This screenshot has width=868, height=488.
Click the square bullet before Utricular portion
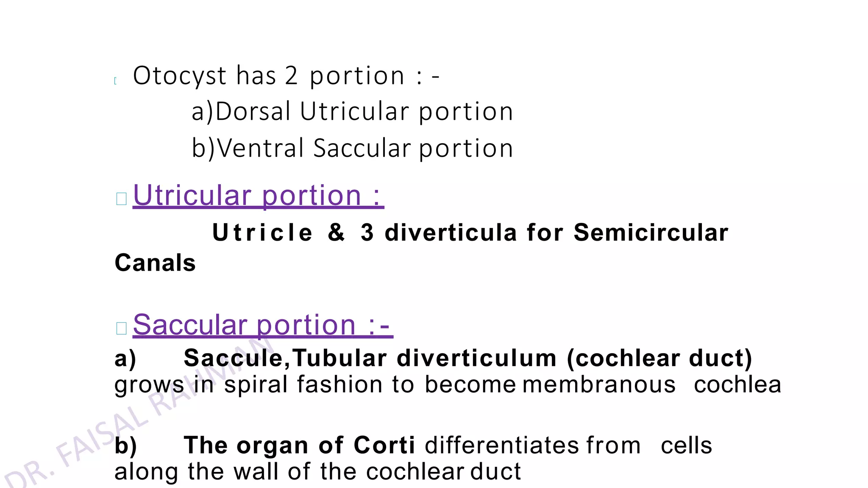click(121, 199)
